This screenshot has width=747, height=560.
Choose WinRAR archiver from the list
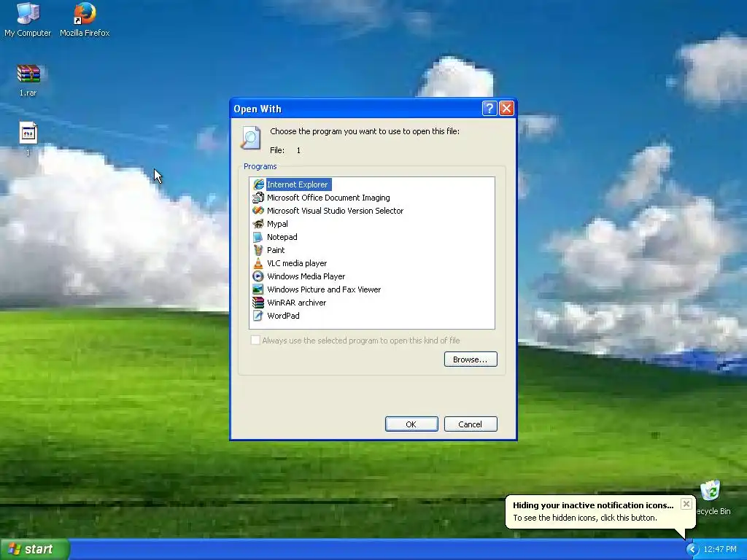pyautogui.click(x=296, y=303)
